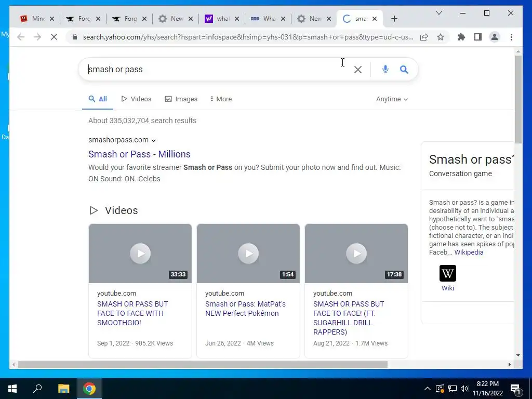Click the scroll right arrow
This screenshot has height=399, width=532.
click(509, 364)
